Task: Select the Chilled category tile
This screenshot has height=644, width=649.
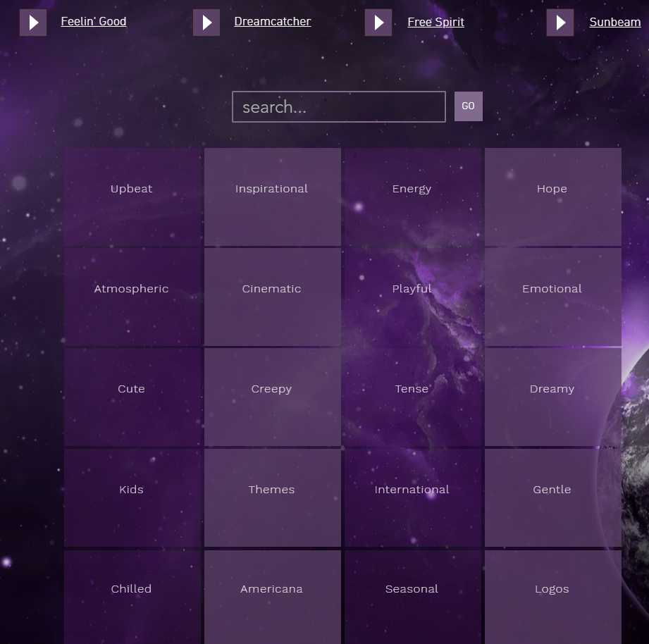Action: (x=132, y=597)
